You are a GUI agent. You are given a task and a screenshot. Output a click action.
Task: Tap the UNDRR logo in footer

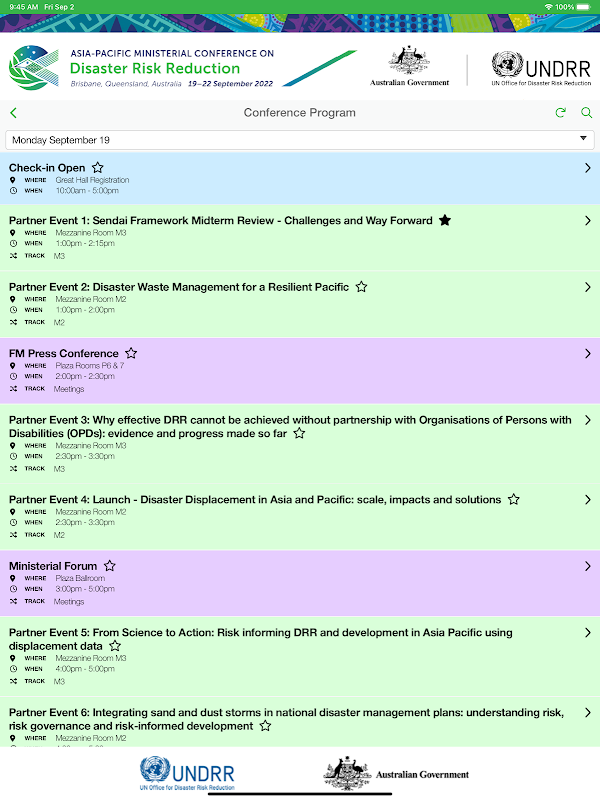click(187, 773)
